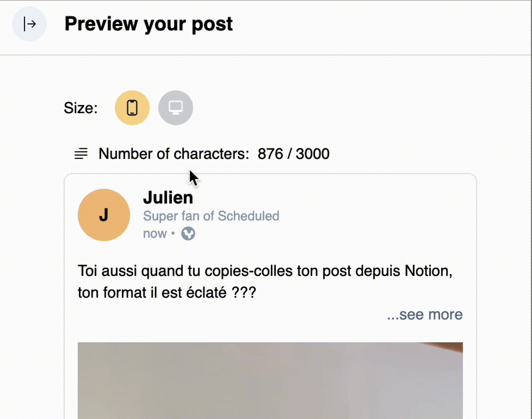This screenshot has height=419, width=532.
Task: Open the author name Julien
Action: click(168, 197)
